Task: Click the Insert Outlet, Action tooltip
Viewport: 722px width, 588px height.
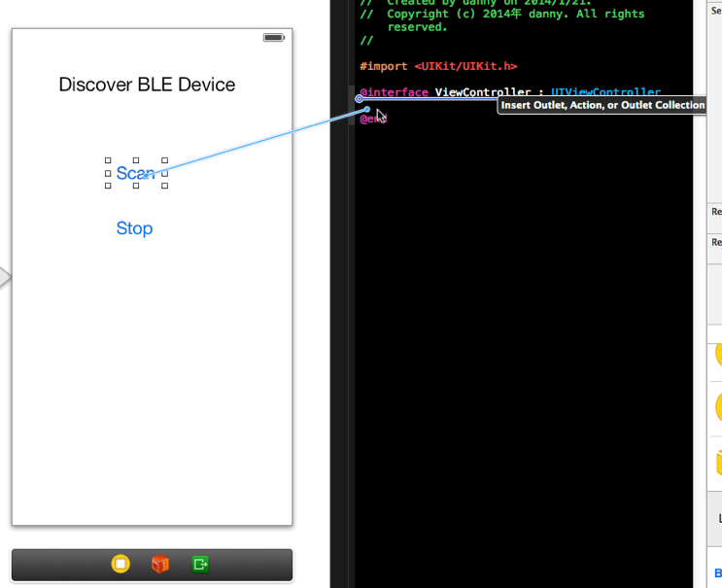Action: coord(602,105)
